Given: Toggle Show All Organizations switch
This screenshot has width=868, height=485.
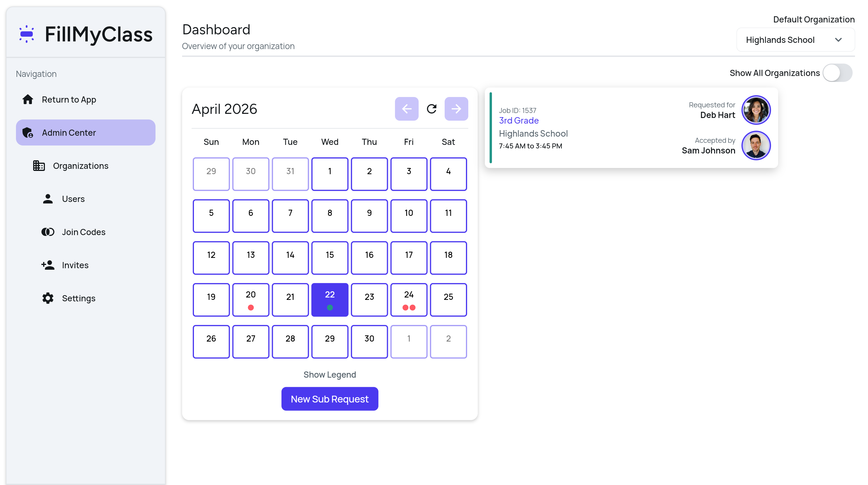Looking at the screenshot, I should (x=838, y=72).
